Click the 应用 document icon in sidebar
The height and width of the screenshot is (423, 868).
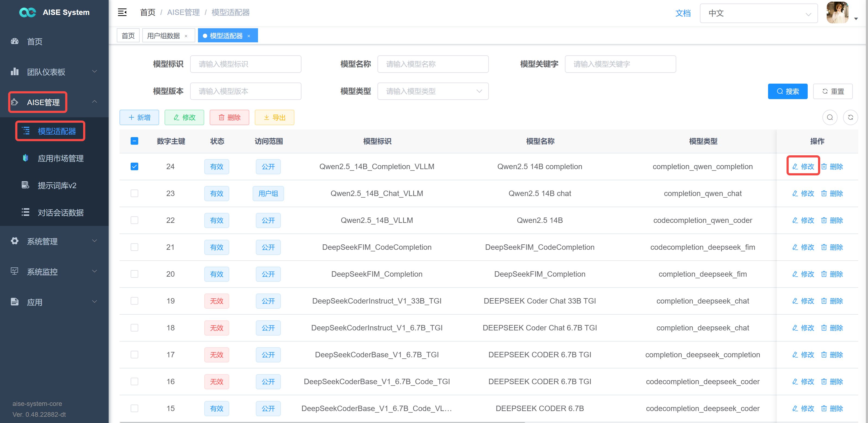click(x=14, y=301)
